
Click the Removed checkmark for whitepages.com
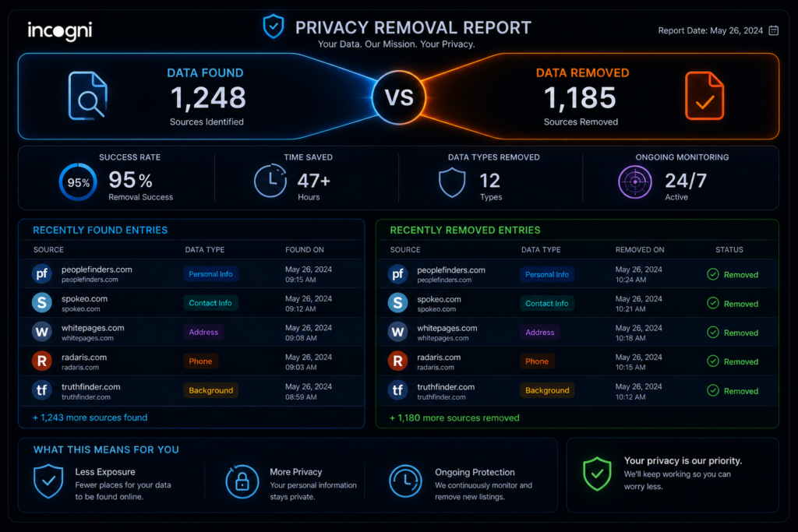[x=712, y=332]
